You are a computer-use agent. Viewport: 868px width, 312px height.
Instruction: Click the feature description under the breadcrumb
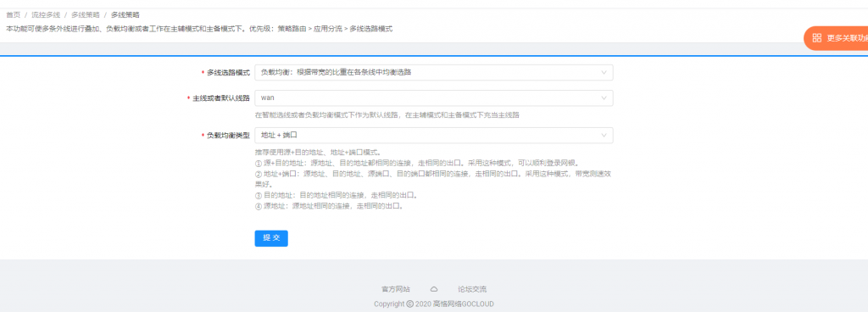199,28
